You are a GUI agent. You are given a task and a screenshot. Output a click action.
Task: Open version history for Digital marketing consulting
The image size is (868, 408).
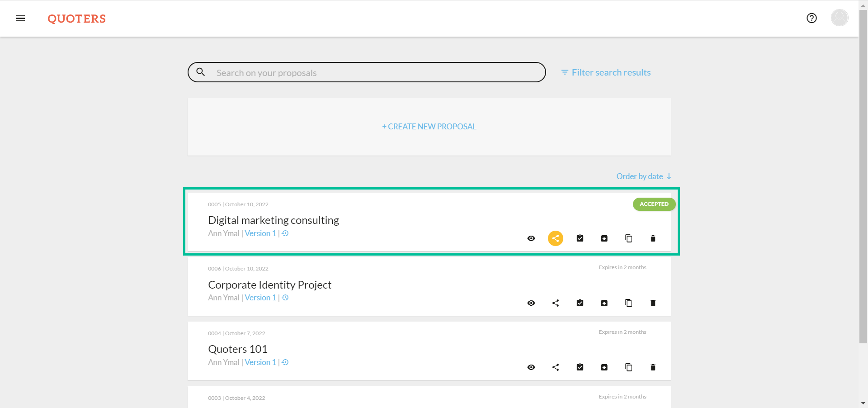(x=285, y=233)
